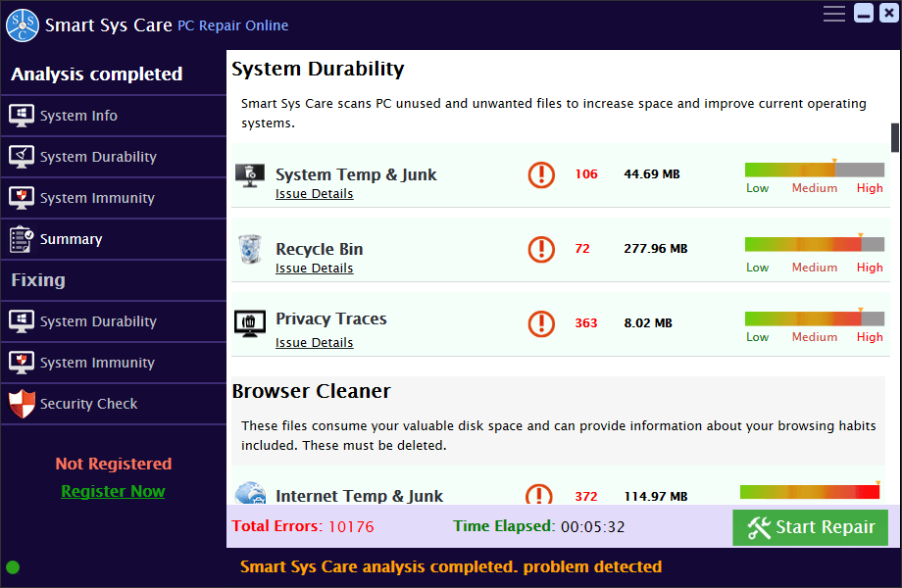Open the hamburger menu in the title bar
Viewport: 902px width, 588px height.
pyautogui.click(x=833, y=13)
